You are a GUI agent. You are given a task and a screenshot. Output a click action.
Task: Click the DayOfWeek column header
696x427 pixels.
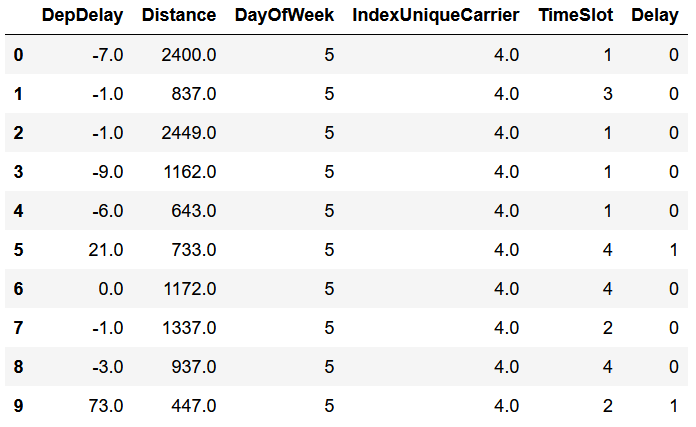click(284, 16)
